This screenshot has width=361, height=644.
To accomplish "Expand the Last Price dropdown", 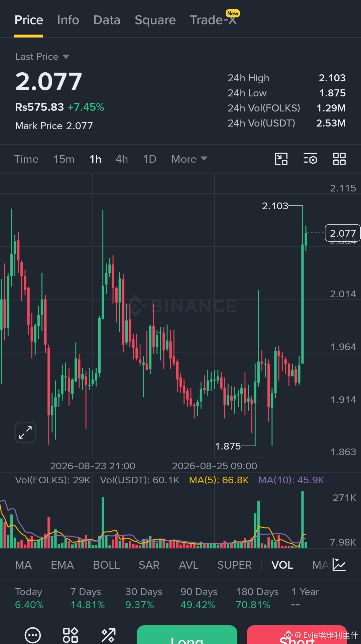I will pyautogui.click(x=42, y=57).
